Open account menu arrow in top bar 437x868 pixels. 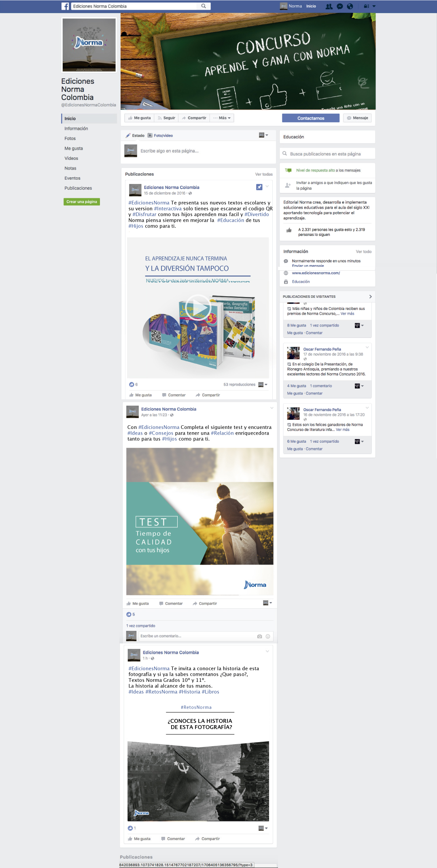374,6
